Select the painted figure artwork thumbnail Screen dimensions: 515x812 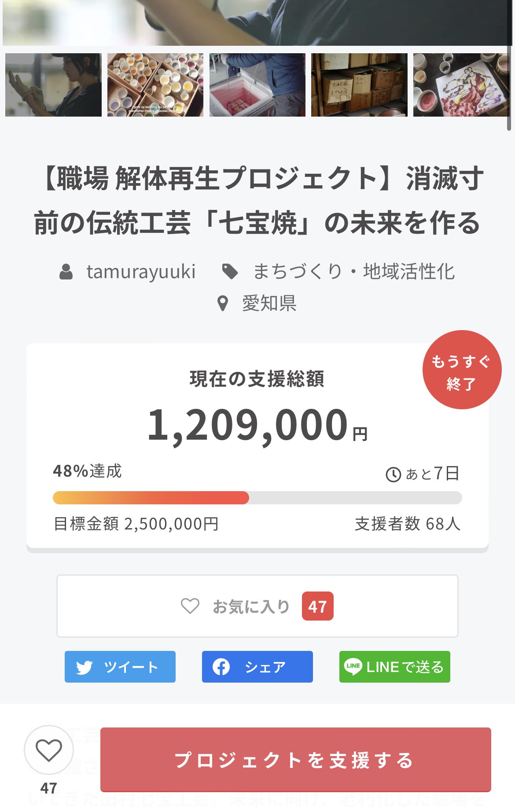point(460,85)
